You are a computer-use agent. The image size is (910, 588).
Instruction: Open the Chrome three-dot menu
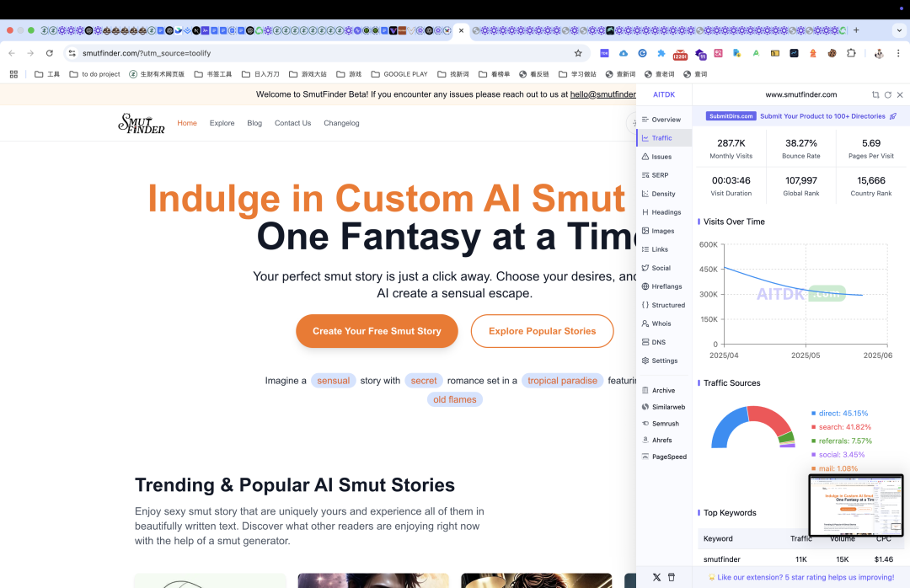[x=898, y=53]
